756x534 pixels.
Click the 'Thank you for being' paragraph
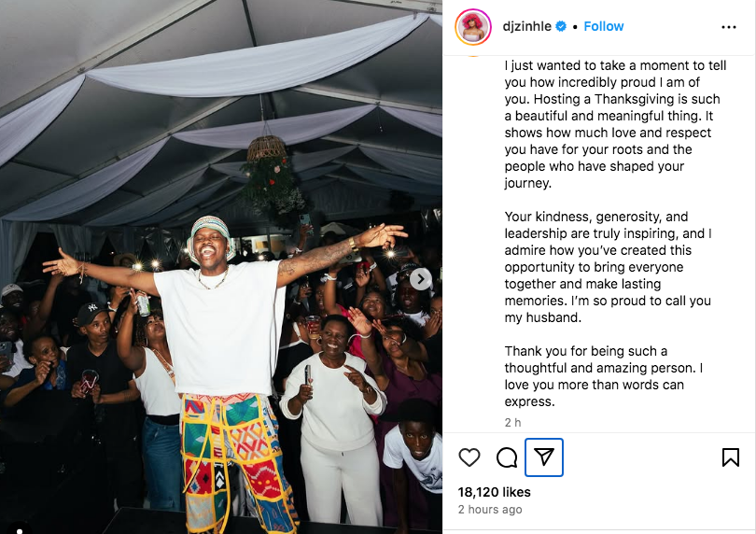[x=603, y=376]
